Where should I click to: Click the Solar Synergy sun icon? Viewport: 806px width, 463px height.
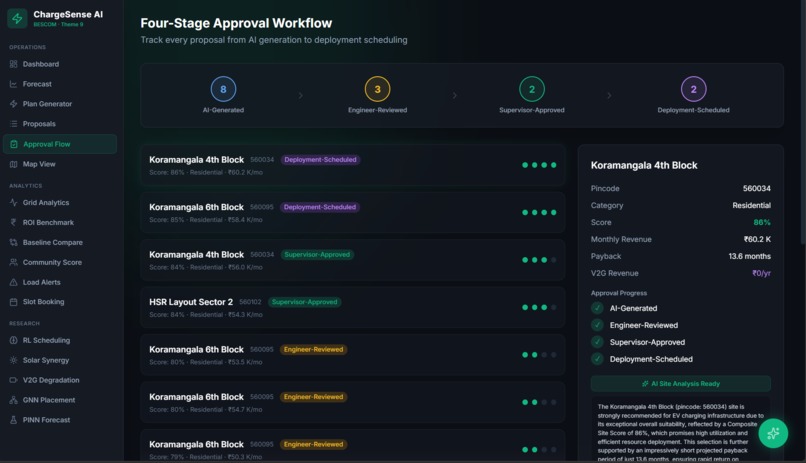click(x=13, y=360)
